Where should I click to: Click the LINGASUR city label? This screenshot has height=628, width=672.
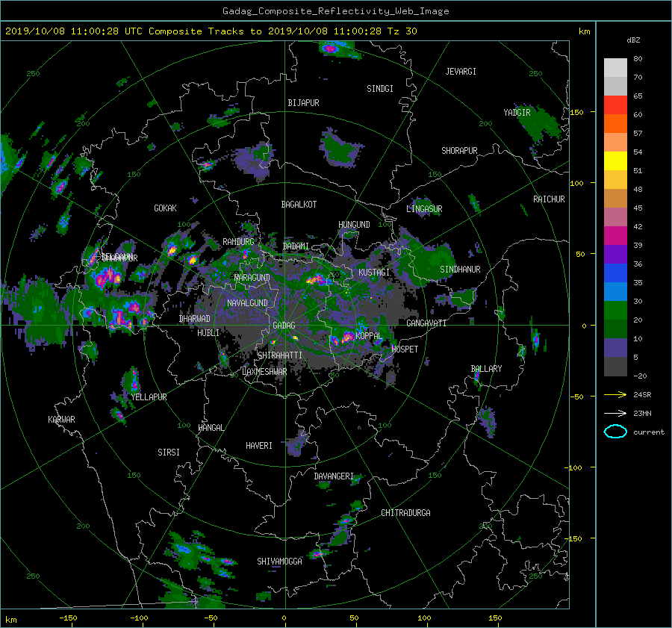424,209
